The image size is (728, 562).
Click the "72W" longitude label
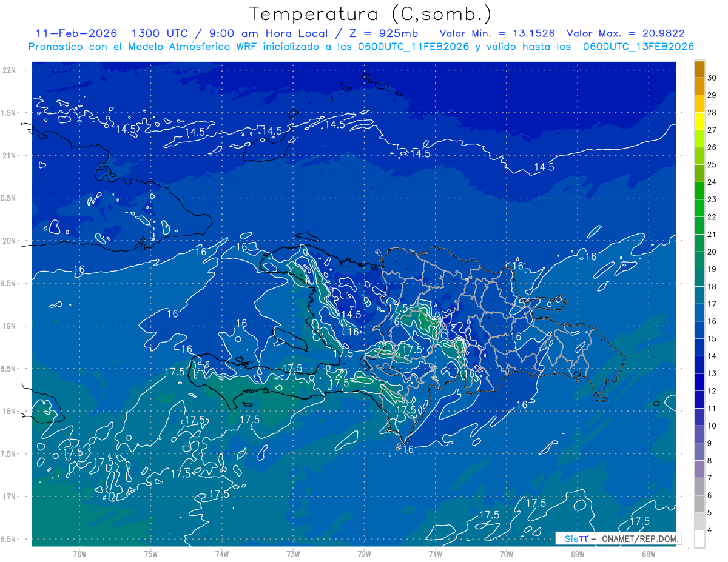364,554
